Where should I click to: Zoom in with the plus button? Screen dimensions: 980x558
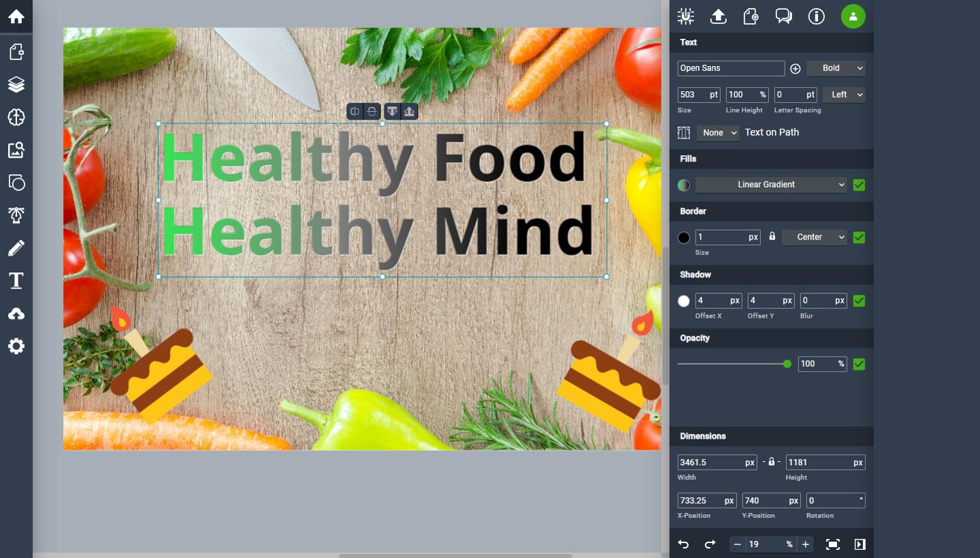pos(806,544)
